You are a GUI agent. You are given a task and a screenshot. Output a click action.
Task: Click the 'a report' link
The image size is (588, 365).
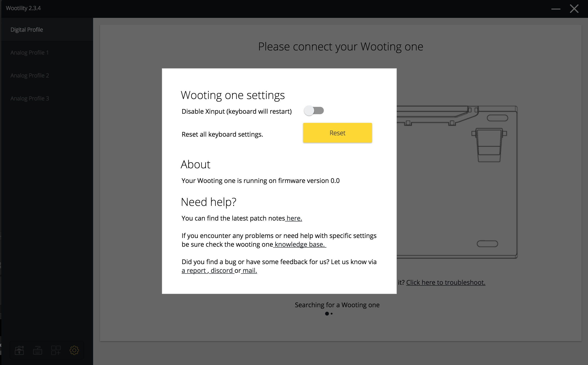click(x=194, y=270)
